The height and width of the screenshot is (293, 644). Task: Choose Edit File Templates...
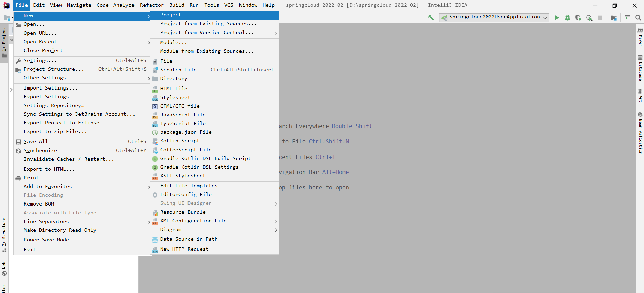[215, 186]
